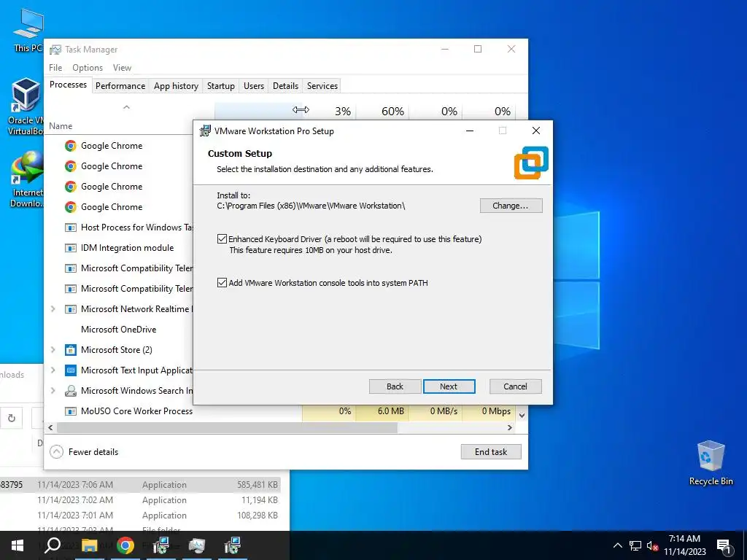Image resolution: width=747 pixels, height=560 pixels.
Task: Click the down arrow of process list scrollbar
Action: 522,415
